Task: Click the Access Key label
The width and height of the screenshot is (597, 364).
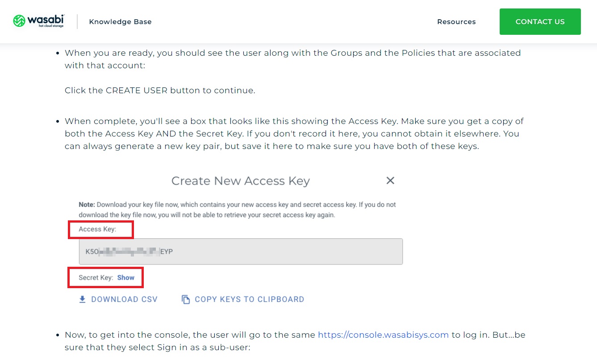Action: coord(97,229)
